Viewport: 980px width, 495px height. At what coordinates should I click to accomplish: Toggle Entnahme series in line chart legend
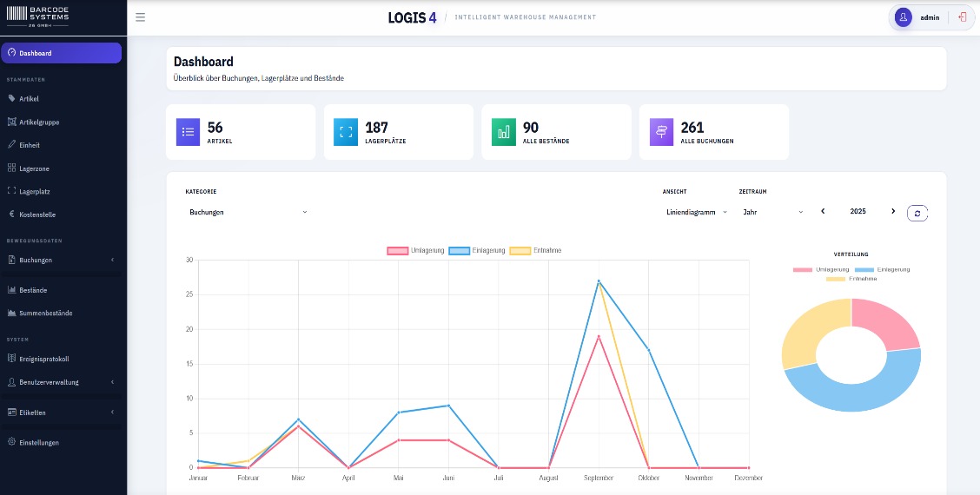[x=536, y=251]
